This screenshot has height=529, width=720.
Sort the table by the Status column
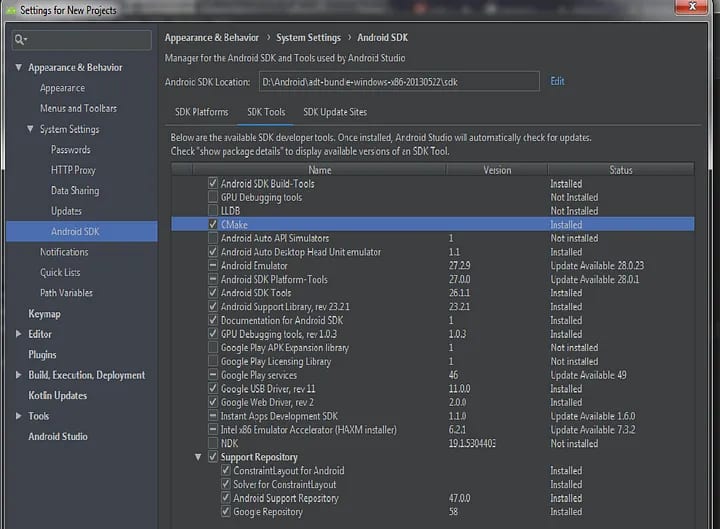(621, 170)
